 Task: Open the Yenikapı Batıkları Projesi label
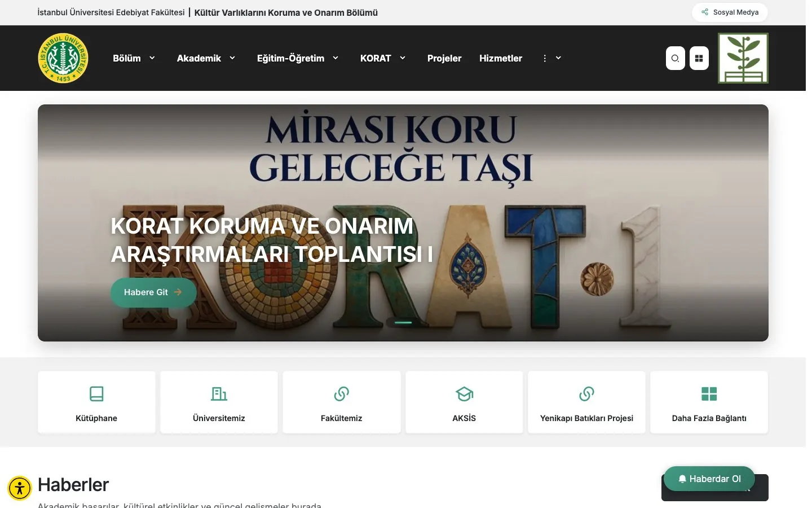point(586,418)
